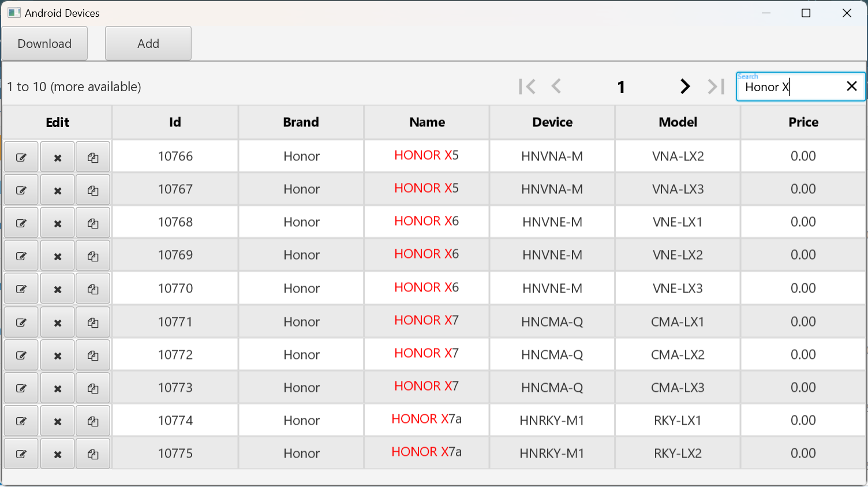Sort by the Price column header
Image resolution: width=868 pixels, height=487 pixels.
point(803,122)
